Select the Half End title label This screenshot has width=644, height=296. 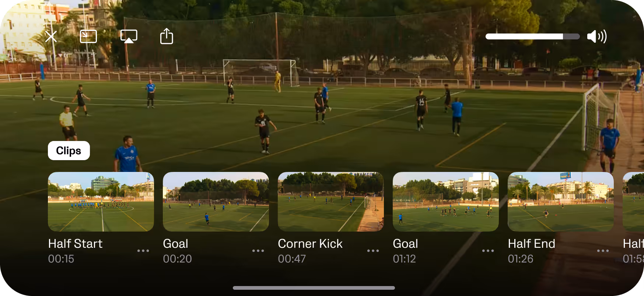click(x=532, y=244)
